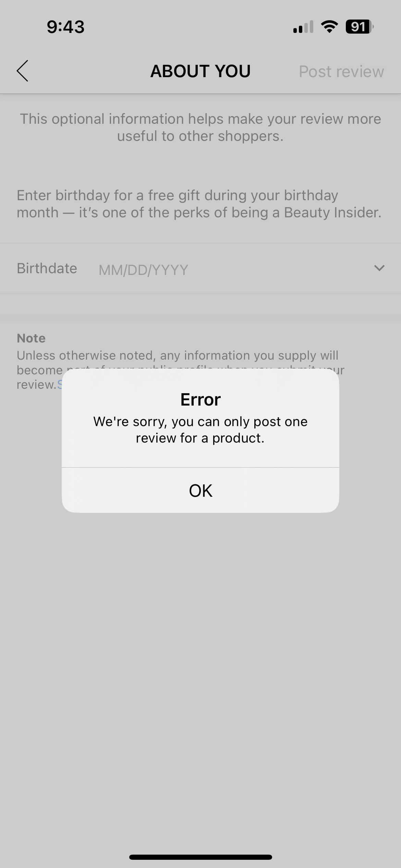Dismiss the error with OK
The height and width of the screenshot is (868, 401).
click(x=200, y=490)
